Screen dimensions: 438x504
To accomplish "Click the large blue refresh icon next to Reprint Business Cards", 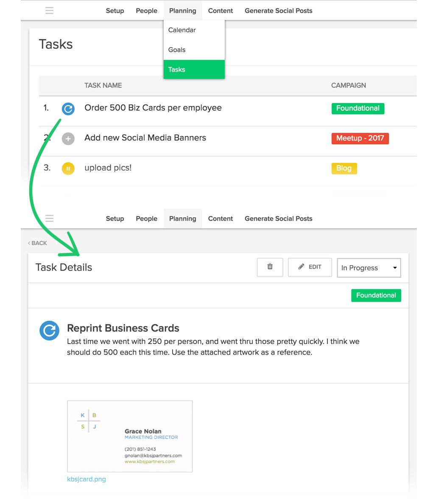I will [x=50, y=330].
